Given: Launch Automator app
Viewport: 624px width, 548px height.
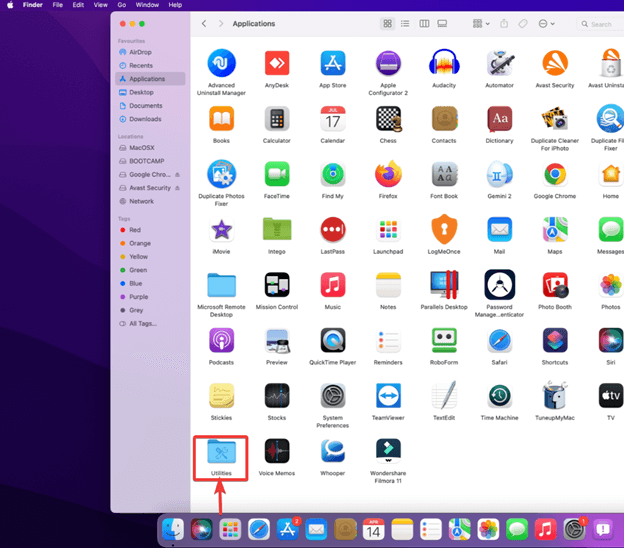Looking at the screenshot, I should 500,63.
